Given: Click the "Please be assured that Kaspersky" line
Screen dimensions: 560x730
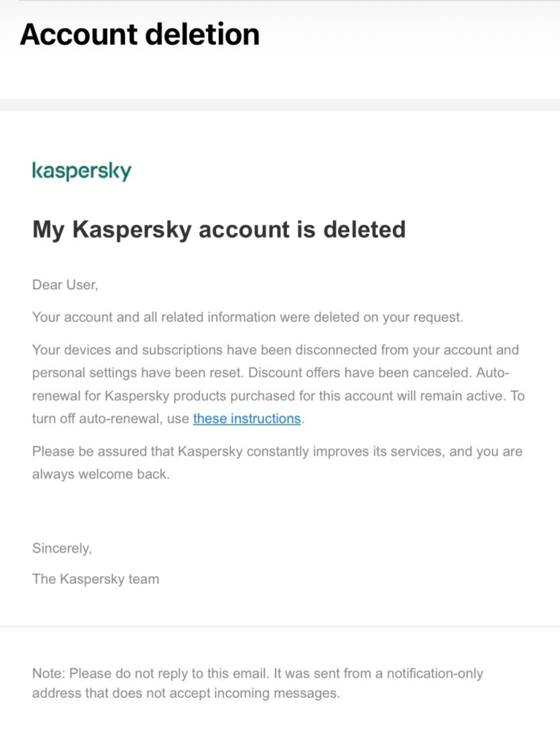Looking at the screenshot, I should 277,451.
